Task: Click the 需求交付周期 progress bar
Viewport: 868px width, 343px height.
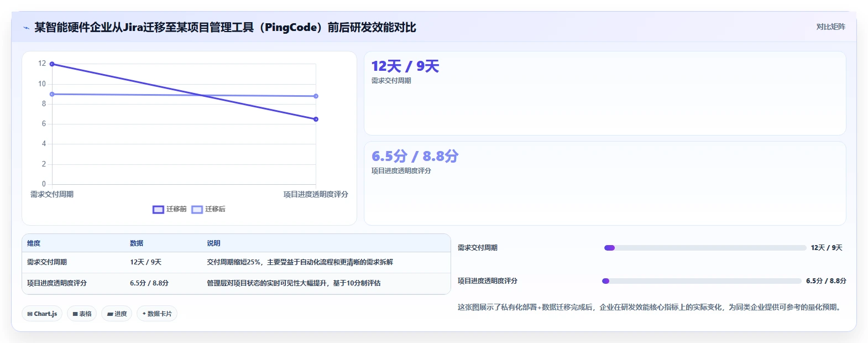Action: tap(705, 248)
